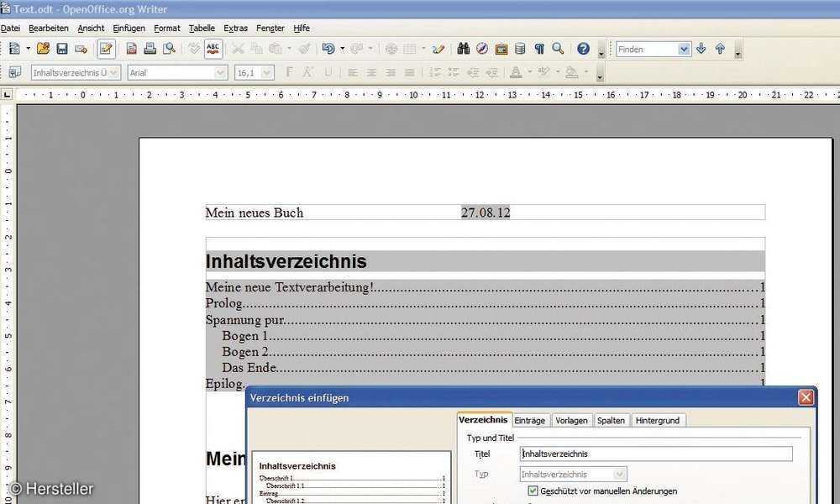Open the Arial font name dropdown
Viewport: 840px width, 504px height.
pyautogui.click(x=219, y=72)
